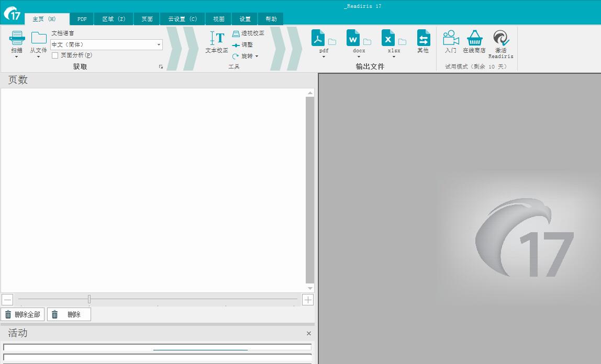
Task: Open the From File folder icon
Action: (39, 38)
